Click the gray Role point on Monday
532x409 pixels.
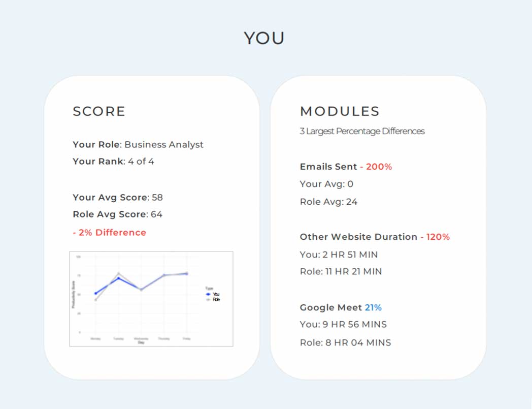pos(95,300)
